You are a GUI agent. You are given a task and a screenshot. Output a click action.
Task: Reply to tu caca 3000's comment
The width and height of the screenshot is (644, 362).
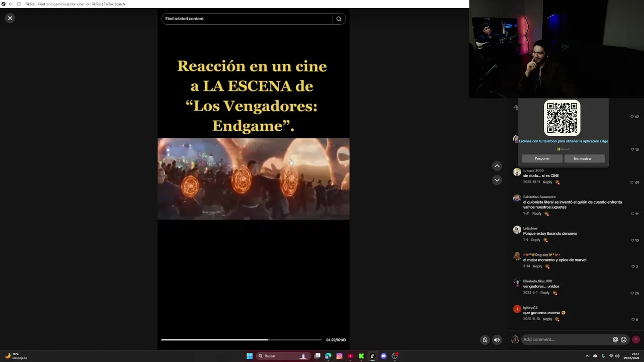pos(547,182)
